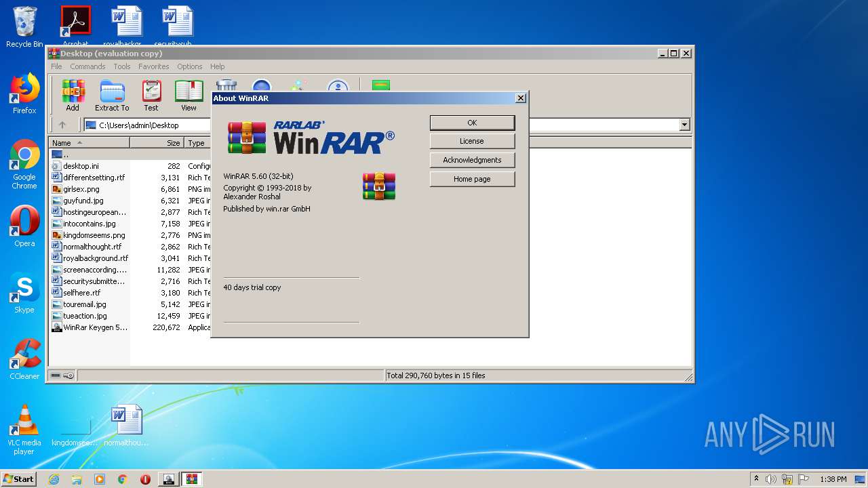Open the address bar path dropdown arrow
This screenshot has width=868, height=488.
point(684,125)
